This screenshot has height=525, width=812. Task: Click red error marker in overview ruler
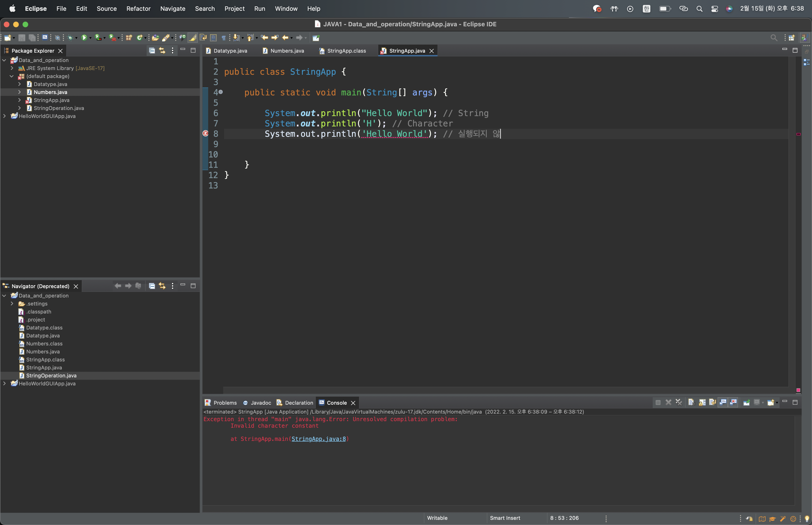798,134
